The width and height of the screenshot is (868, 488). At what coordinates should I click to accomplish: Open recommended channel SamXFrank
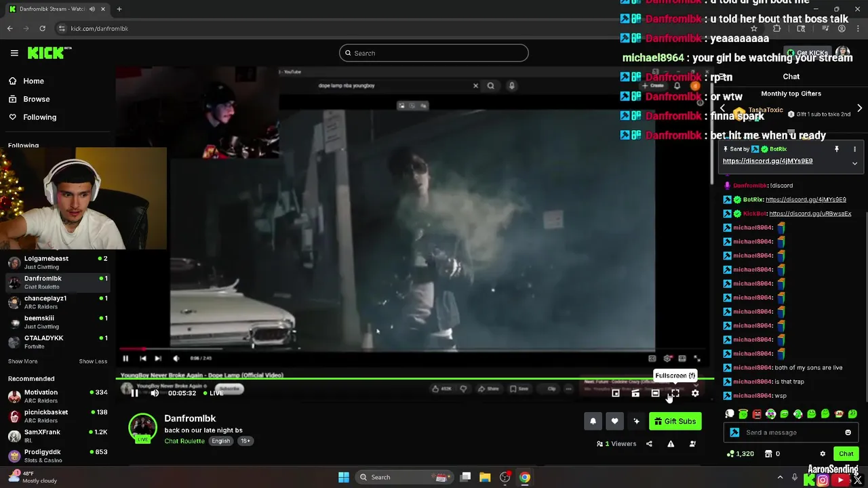pyautogui.click(x=57, y=435)
